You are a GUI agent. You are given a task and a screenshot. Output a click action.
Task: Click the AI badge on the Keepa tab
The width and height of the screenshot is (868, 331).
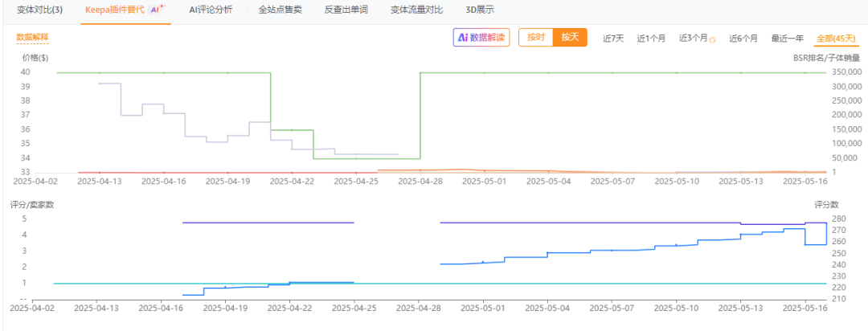pyautogui.click(x=157, y=10)
